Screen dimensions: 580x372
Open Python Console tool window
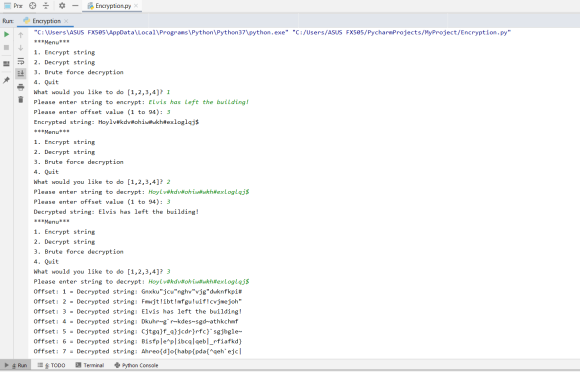(136, 365)
